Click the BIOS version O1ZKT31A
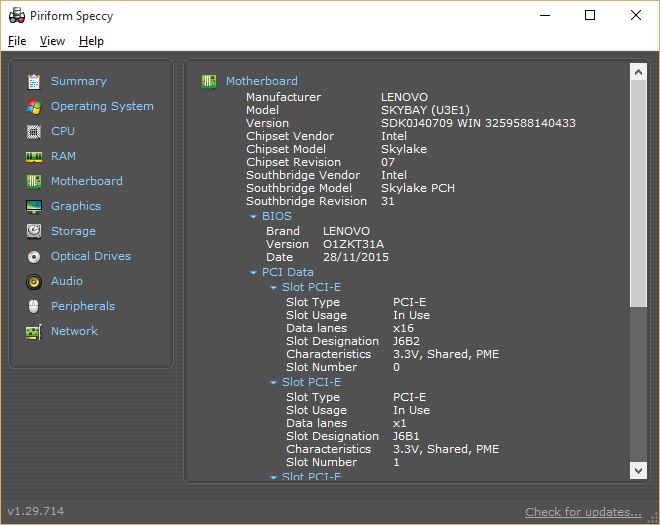 (x=353, y=244)
